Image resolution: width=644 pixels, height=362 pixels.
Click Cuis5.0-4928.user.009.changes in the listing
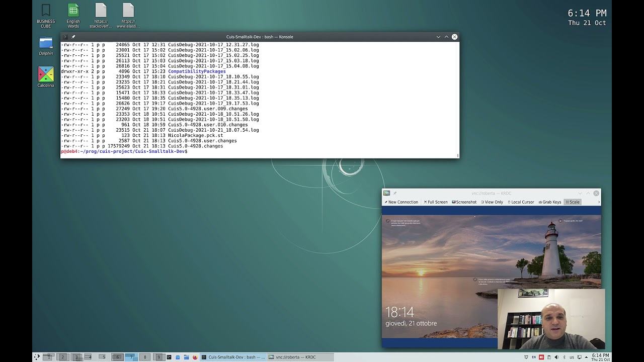(x=208, y=109)
